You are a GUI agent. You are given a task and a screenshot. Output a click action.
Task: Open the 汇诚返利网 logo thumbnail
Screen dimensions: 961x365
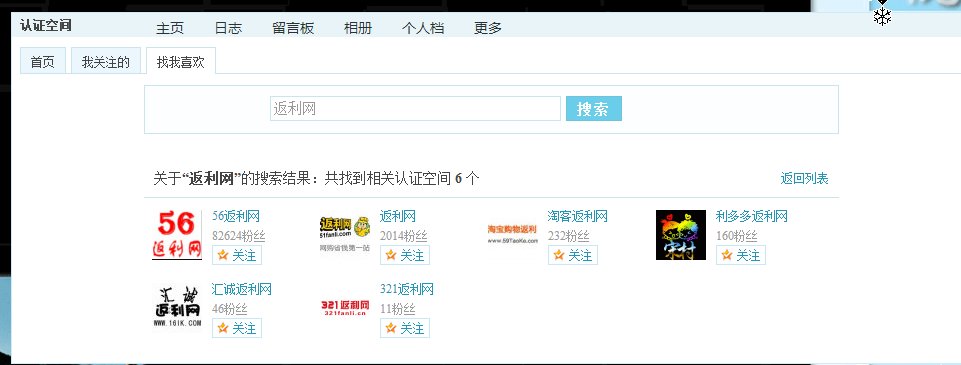pyautogui.click(x=177, y=307)
